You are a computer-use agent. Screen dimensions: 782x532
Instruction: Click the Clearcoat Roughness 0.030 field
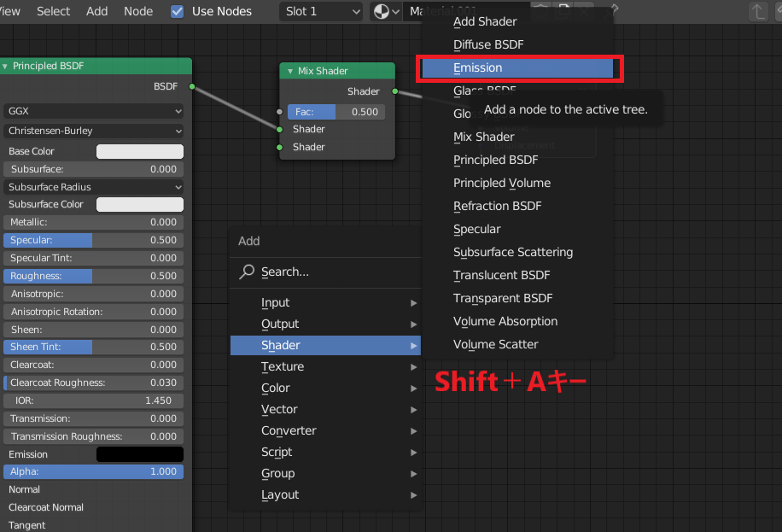[x=94, y=383]
